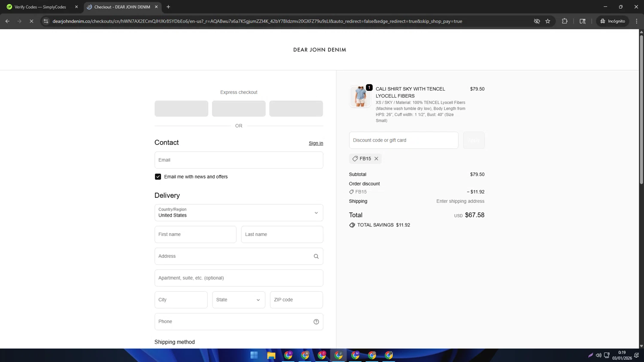644x362 pixels.
Task: Open a new browser tab
Action: pos(168,7)
